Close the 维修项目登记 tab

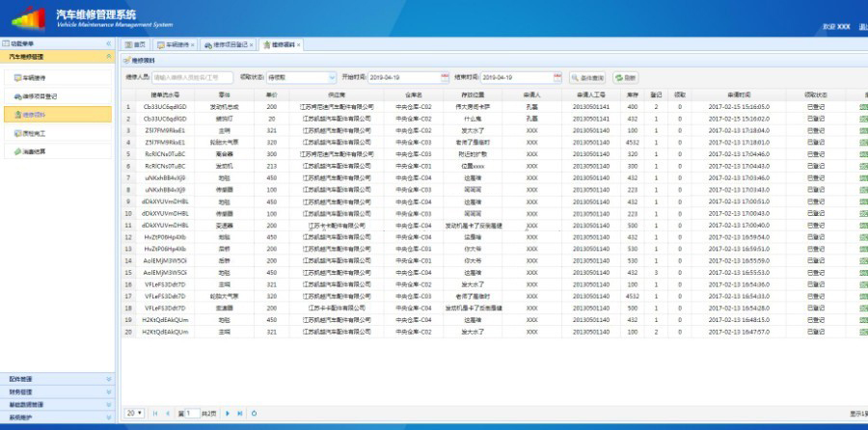[x=252, y=44]
